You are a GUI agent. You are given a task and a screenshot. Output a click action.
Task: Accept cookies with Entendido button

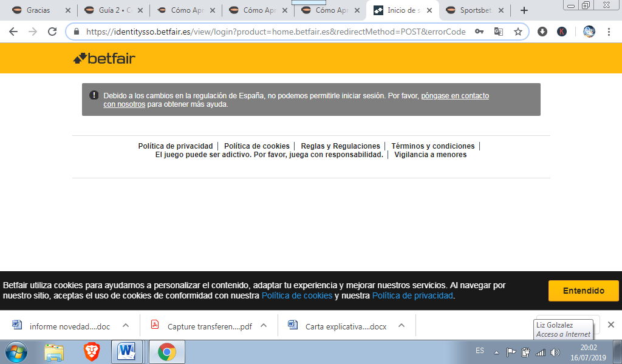tap(584, 291)
